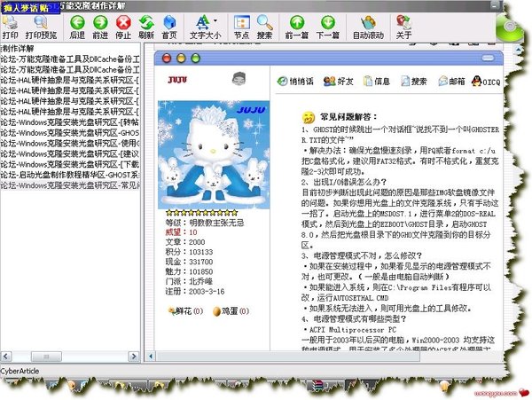
Task: Select the second 万能克隆准备工具及DllCache row
Action: tap(70, 69)
